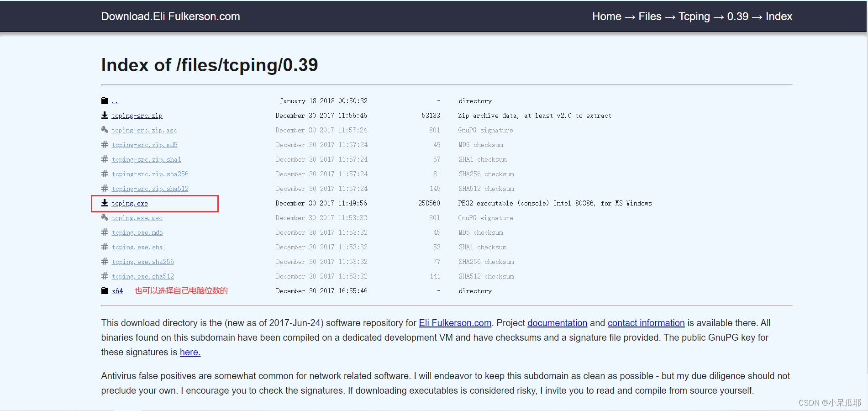
Task: Click 'here.' link for GnuPG public key
Action: 190,352
